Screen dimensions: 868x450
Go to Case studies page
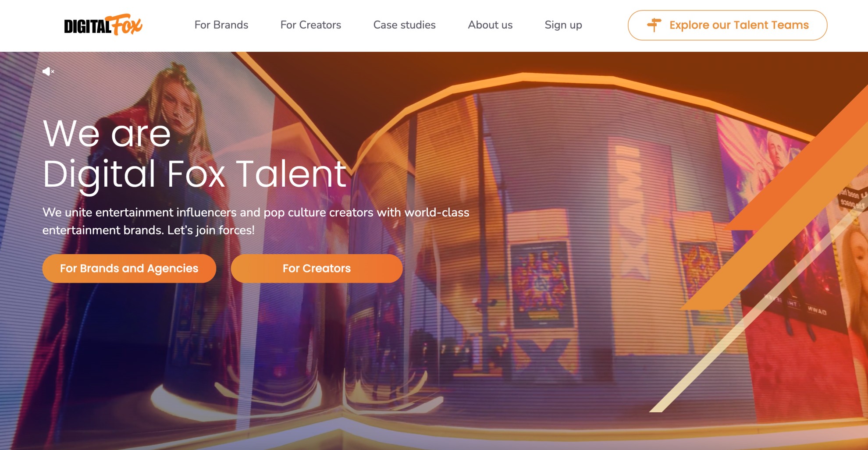click(405, 25)
